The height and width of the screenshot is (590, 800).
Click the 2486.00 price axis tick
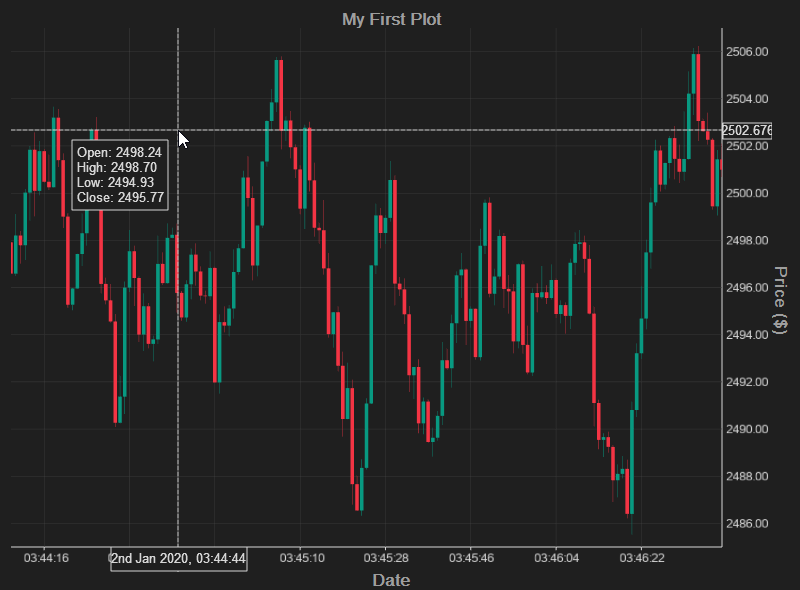pos(747,524)
